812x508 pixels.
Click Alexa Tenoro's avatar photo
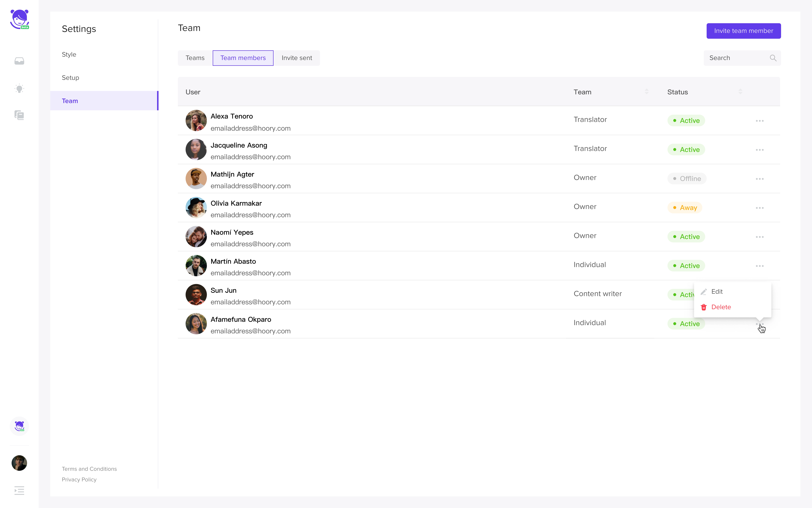click(x=196, y=121)
